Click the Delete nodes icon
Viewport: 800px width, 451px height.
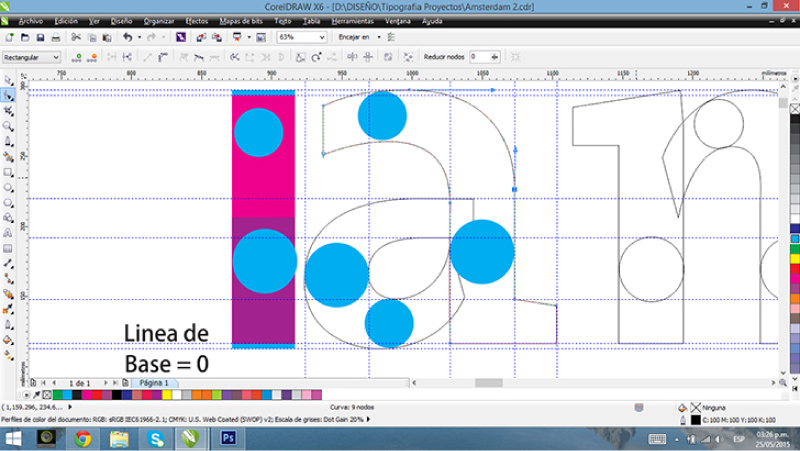[x=93, y=58]
